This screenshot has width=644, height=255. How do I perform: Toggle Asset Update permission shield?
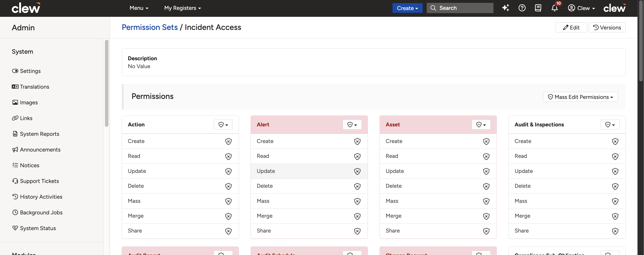[486, 171]
